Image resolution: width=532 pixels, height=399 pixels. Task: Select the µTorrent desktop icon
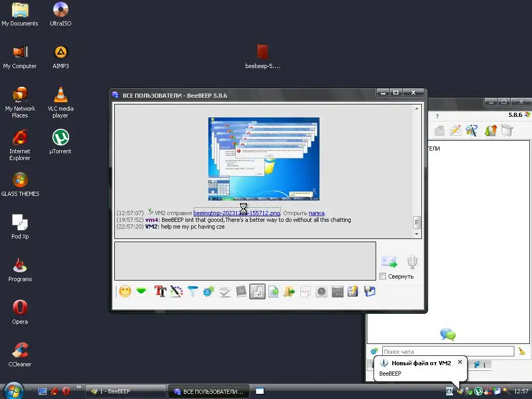tap(60, 141)
